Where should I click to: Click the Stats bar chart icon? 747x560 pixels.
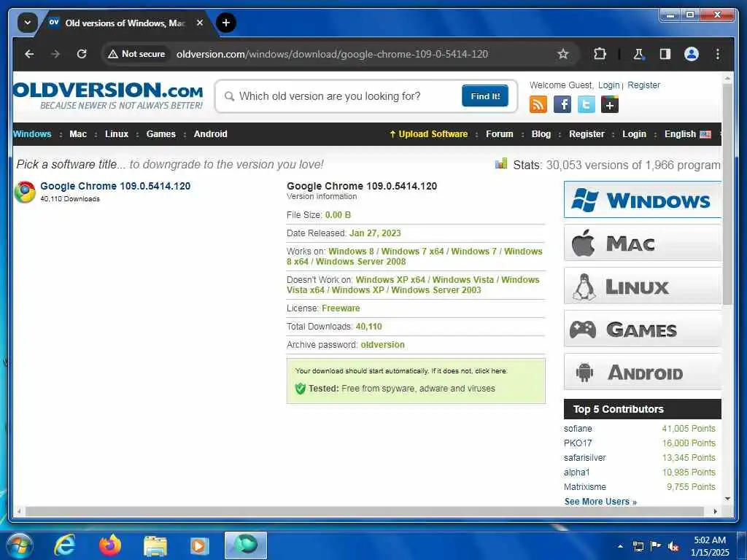[501, 164]
